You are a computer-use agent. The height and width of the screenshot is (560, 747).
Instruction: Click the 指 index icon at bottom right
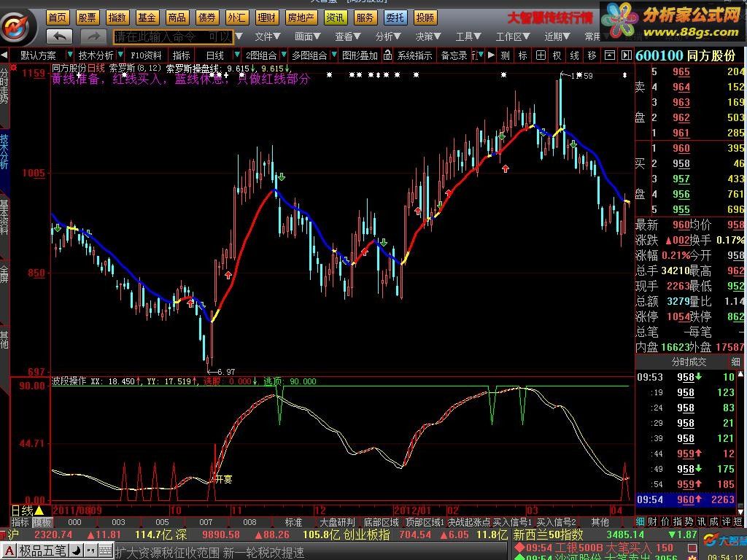(x=678, y=522)
